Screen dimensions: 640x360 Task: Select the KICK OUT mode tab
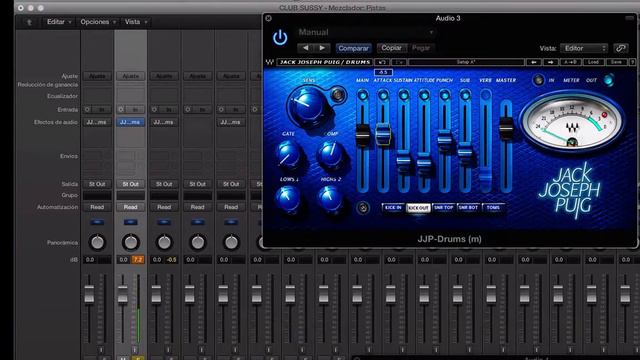[418, 208]
